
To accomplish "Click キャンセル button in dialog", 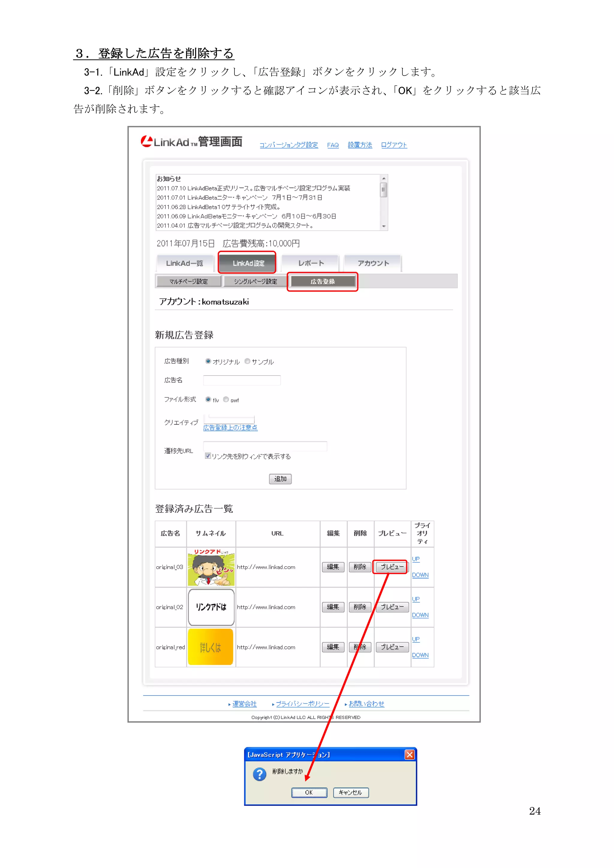I will tap(351, 792).
